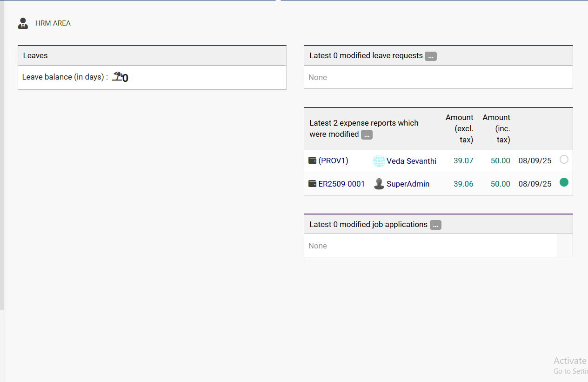Click the leave balance beach umbrella icon
Viewport: 588px width, 382px height.
[x=117, y=77]
